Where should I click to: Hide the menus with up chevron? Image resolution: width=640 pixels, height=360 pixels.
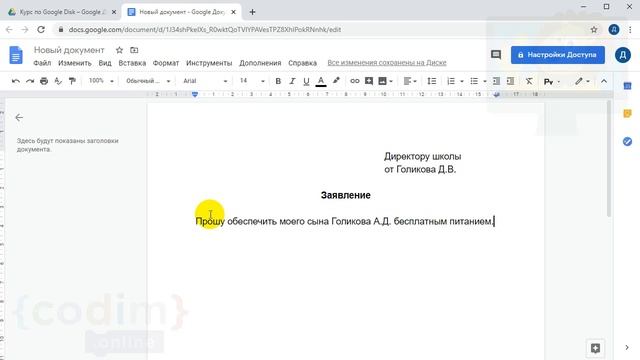coord(604,81)
